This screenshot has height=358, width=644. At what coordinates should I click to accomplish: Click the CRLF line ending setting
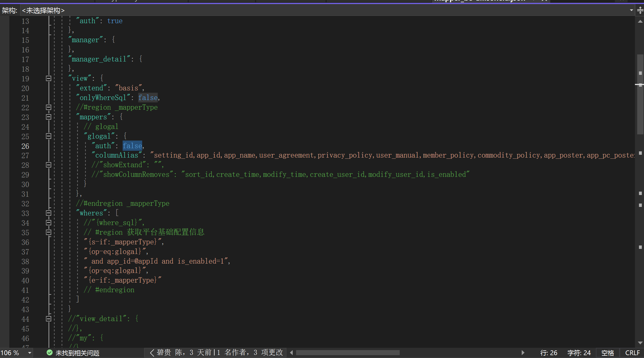pyautogui.click(x=632, y=353)
